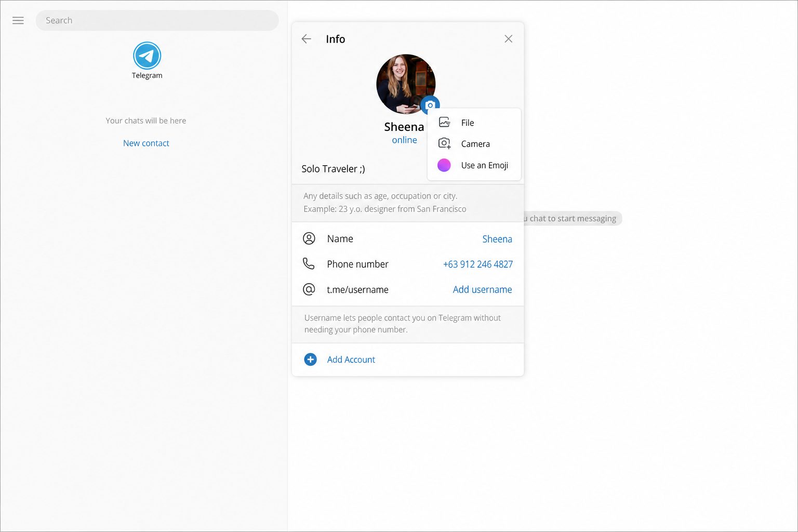Click phone value +63 912 246 4827
This screenshot has height=532, width=798.
[478, 264]
